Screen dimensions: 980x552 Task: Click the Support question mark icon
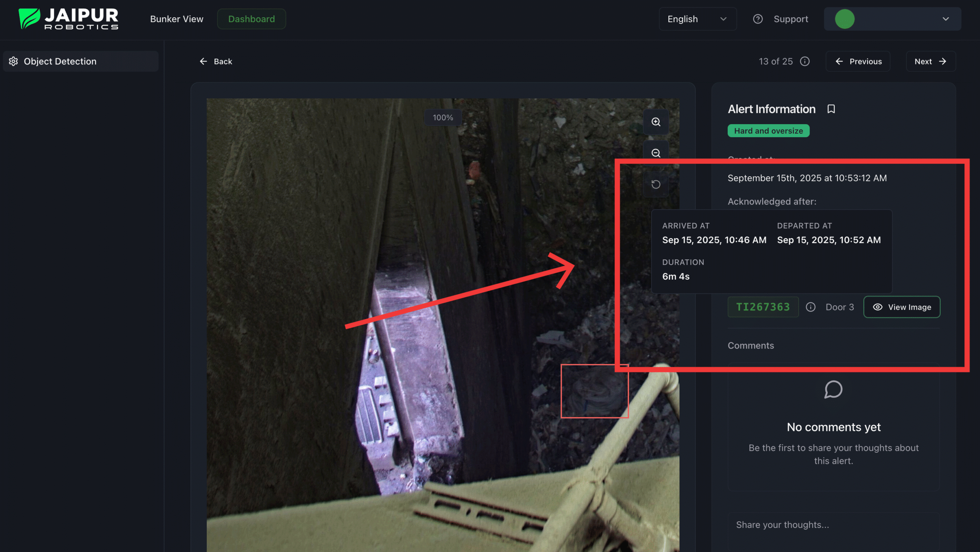coord(758,19)
